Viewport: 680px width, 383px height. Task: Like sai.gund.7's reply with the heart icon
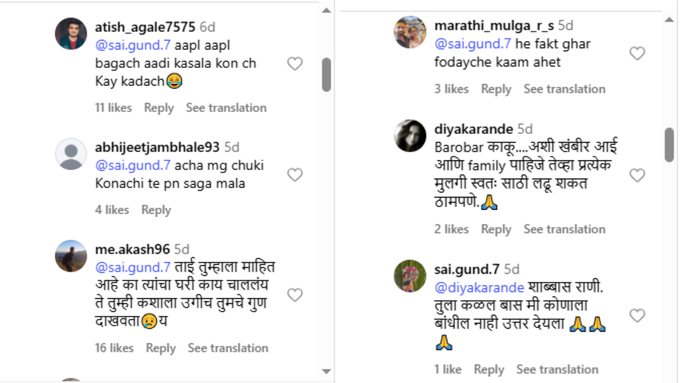(x=637, y=315)
